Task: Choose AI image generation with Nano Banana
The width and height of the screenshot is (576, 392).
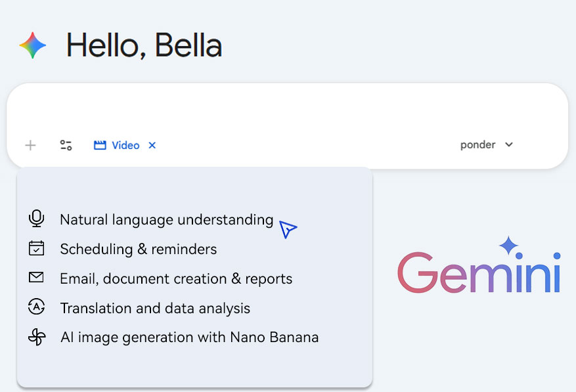Action: 189,338
